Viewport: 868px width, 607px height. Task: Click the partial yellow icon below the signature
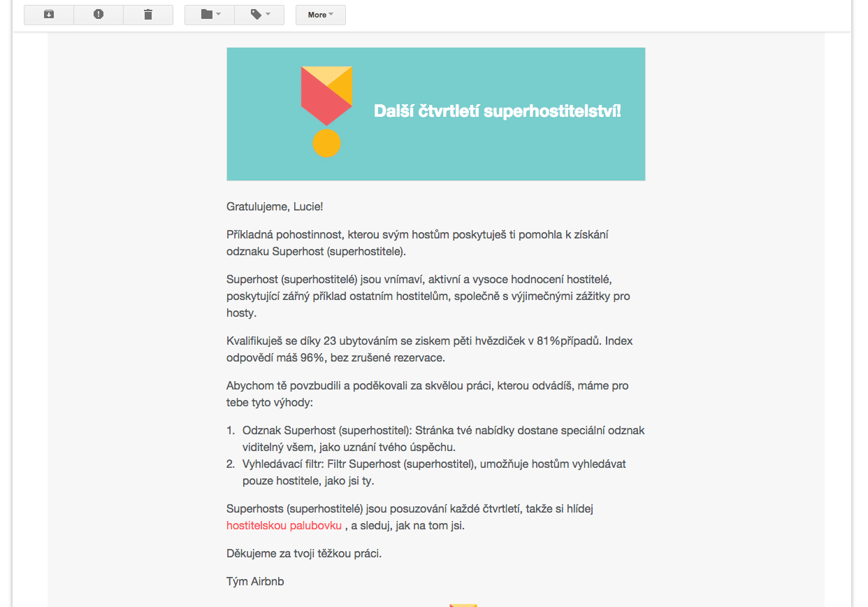point(463,604)
